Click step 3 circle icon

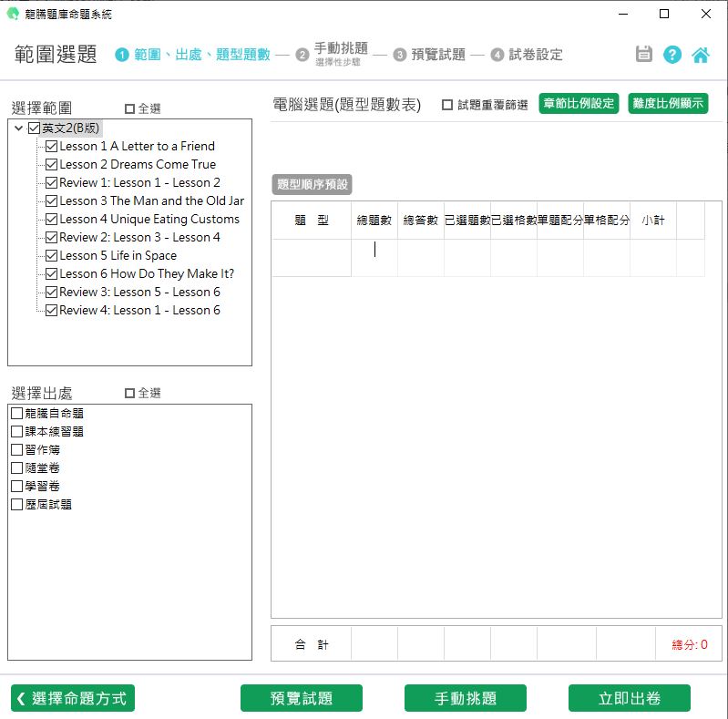coord(399,55)
